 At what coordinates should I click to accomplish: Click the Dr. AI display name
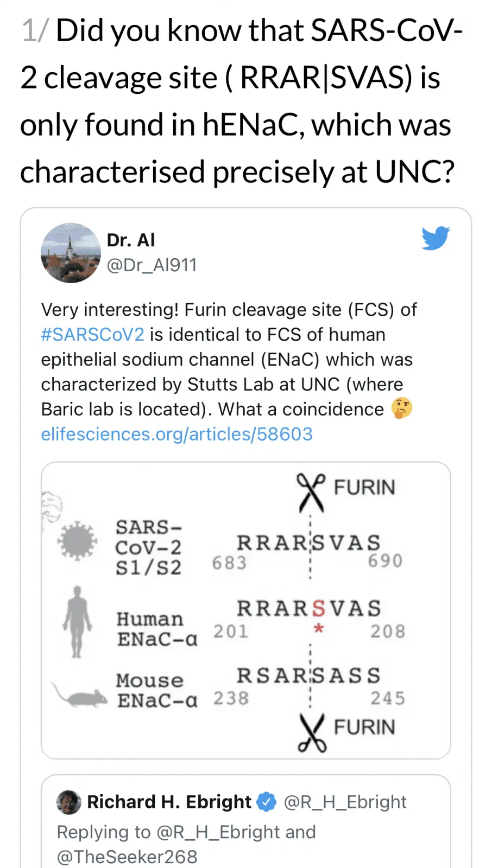coord(131,240)
